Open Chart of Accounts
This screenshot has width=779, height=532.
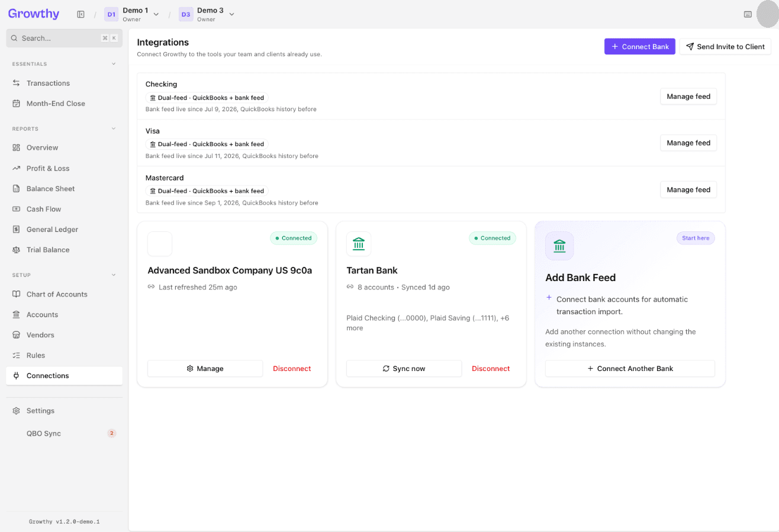64,295
